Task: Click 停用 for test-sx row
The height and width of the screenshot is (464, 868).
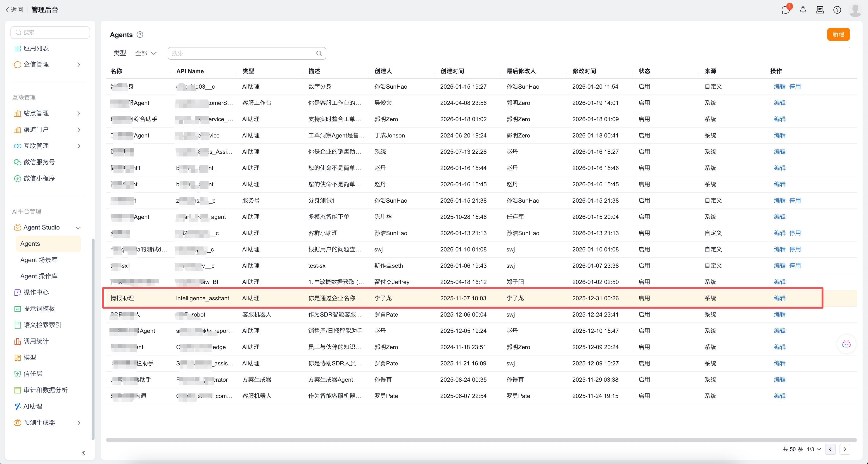Action: pyautogui.click(x=795, y=265)
